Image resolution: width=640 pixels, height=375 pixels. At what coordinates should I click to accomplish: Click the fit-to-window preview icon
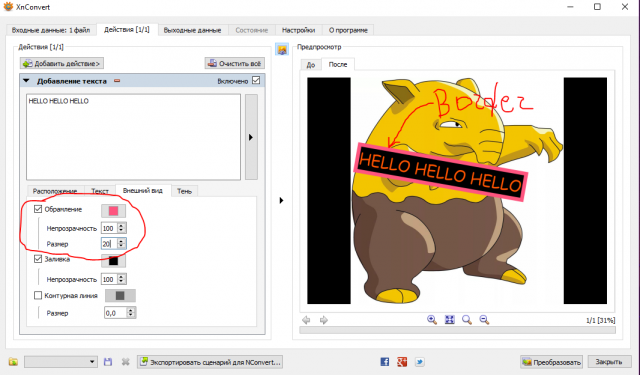click(449, 320)
